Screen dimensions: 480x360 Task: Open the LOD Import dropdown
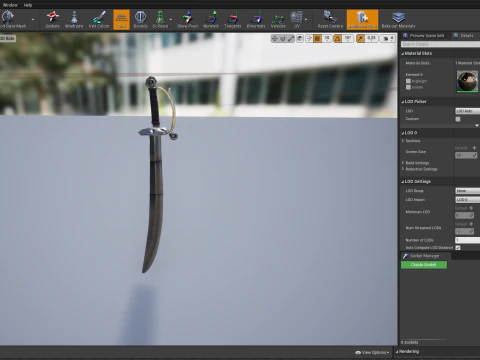pyautogui.click(x=468, y=199)
